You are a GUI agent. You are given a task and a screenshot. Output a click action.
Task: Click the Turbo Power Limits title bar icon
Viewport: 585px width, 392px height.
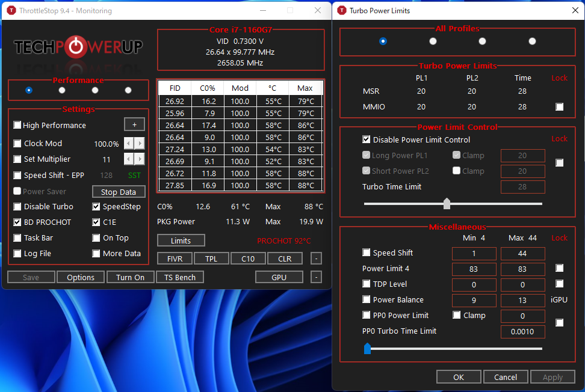point(341,10)
